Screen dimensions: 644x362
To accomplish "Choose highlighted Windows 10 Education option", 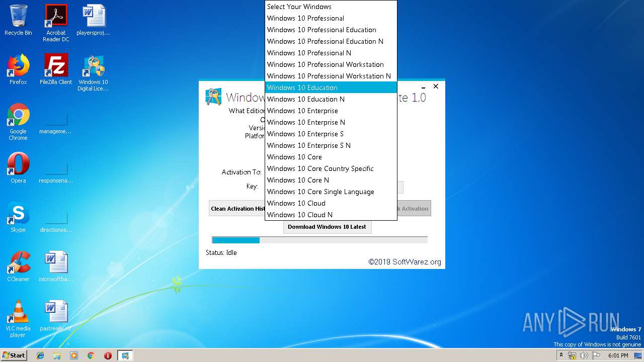I will [x=331, y=87].
